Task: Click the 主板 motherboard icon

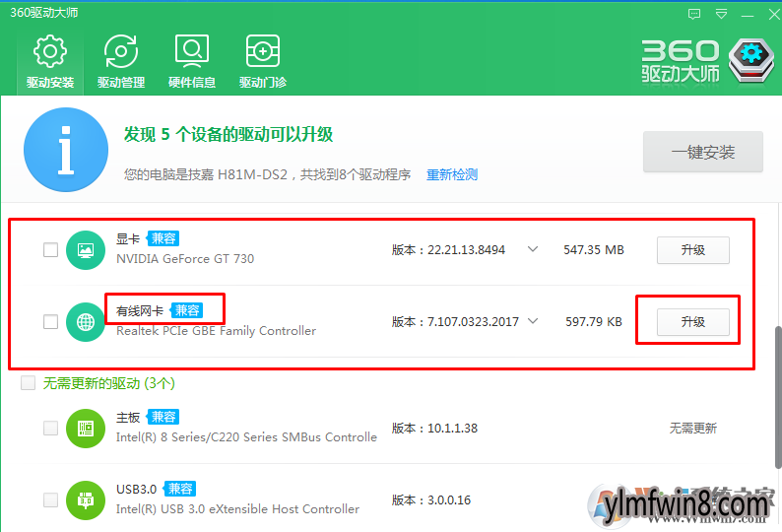Action: 86,429
